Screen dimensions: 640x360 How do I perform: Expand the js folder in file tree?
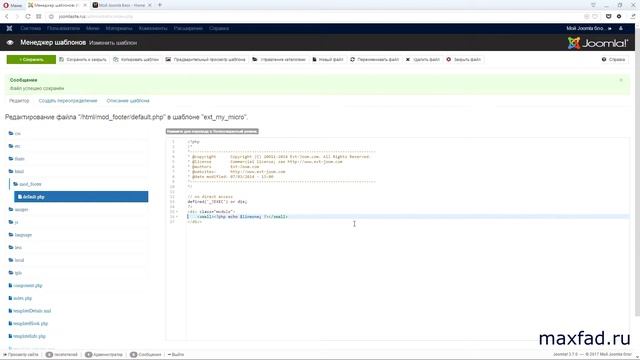click(x=13, y=222)
